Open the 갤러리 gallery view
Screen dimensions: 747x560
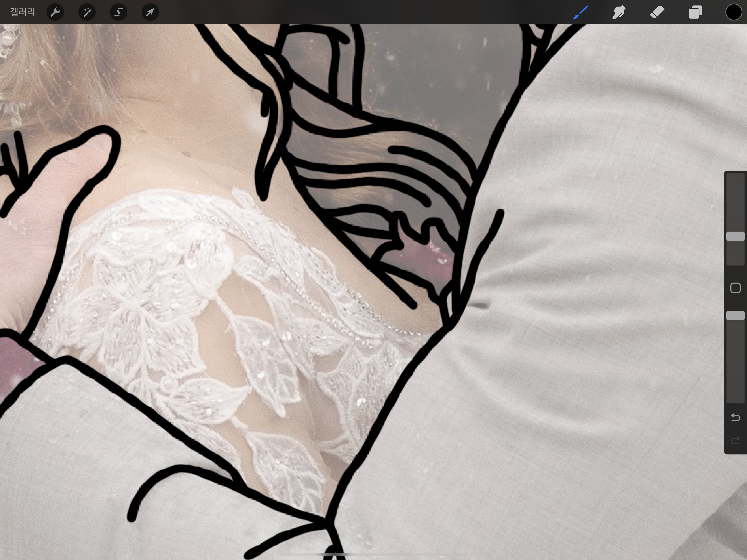22,12
